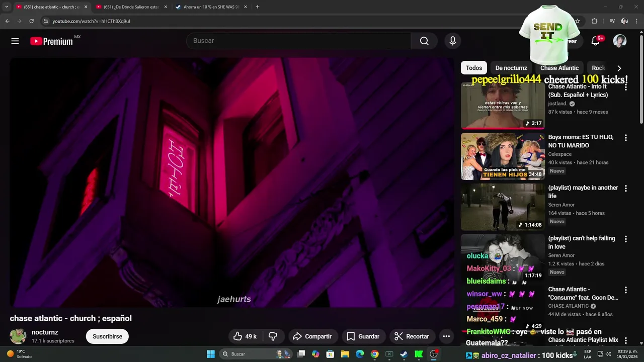Image resolution: width=644 pixels, height=362 pixels.
Task: Open File Explorer from taskbar
Action: 345,354
